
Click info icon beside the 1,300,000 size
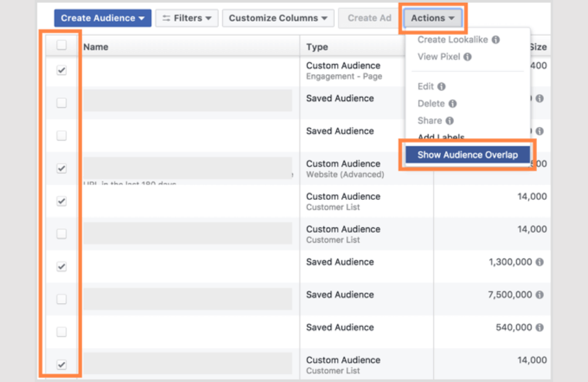(x=539, y=262)
